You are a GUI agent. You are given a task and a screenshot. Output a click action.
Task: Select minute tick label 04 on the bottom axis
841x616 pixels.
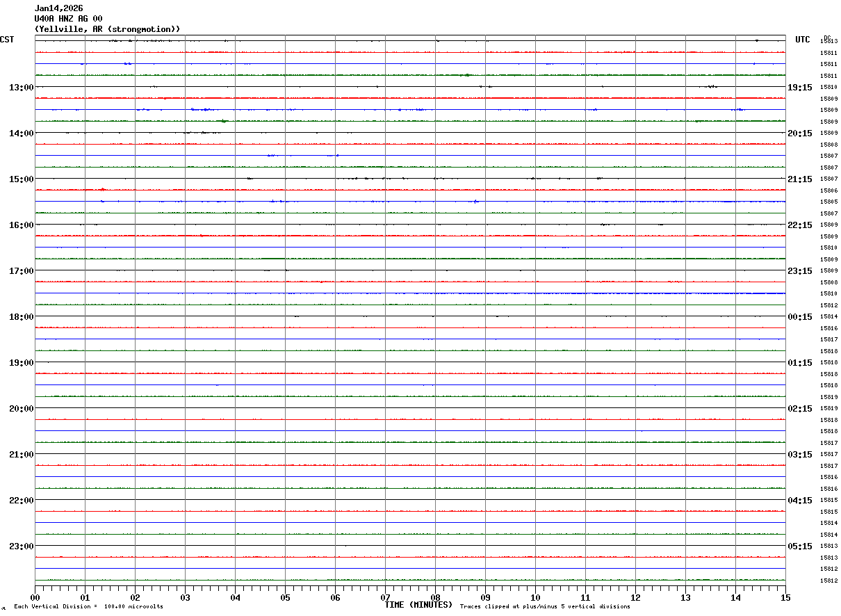click(235, 597)
